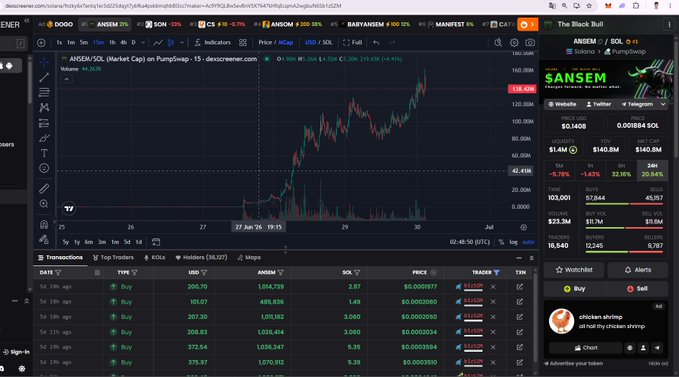Open the Holders tab
Image resolution: width=679 pixels, height=377 pixels.
(201, 258)
